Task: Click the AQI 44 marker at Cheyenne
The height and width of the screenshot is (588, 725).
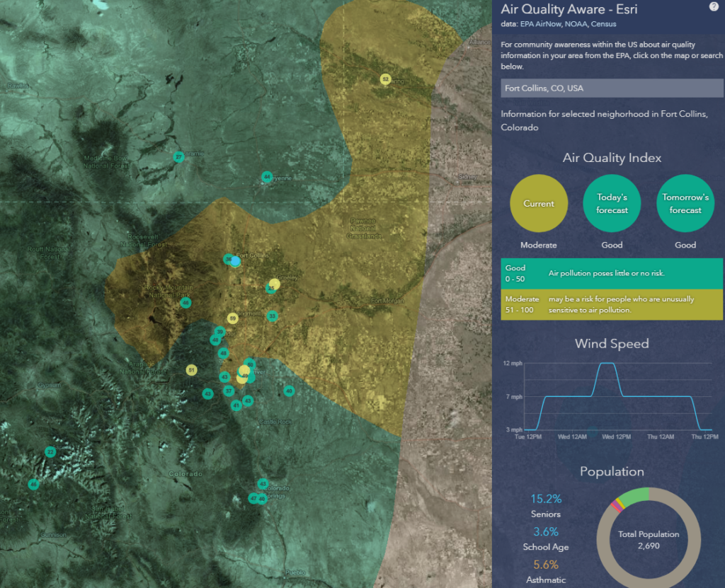Action: (x=266, y=176)
